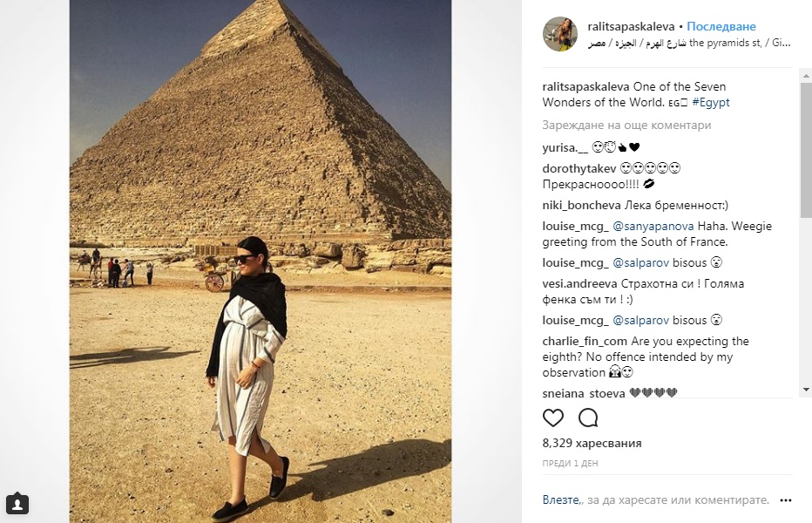
Task: Open the three-dots more options menu
Action: (x=786, y=500)
